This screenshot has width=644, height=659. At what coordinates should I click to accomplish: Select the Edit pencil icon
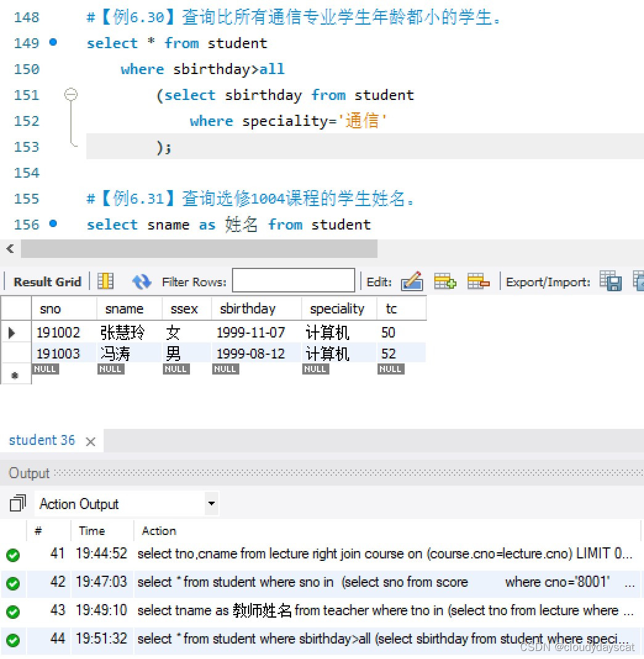point(413,281)
